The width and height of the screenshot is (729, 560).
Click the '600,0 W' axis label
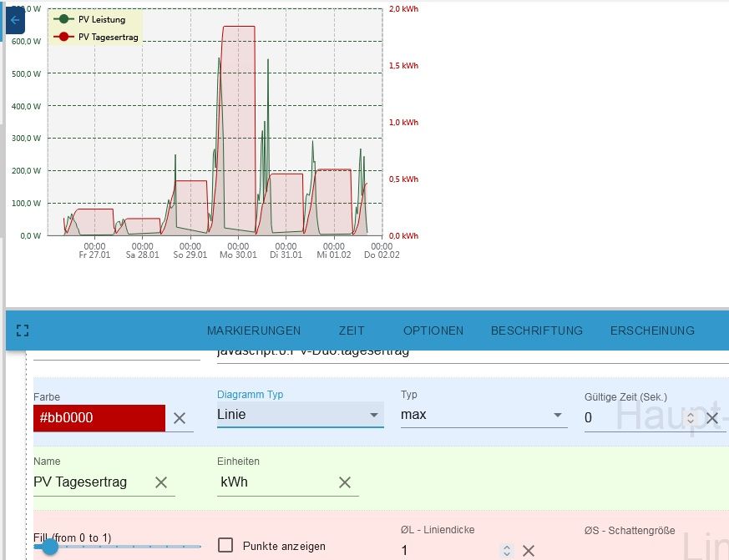pyautogui.click(x=26, y=42)
